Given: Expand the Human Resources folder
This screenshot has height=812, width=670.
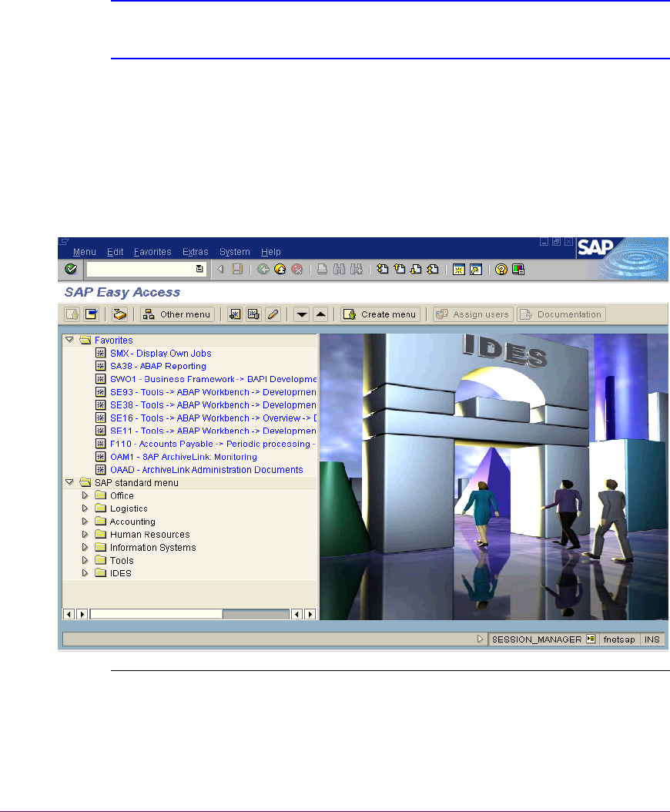Looking at the screenshot, I should coord(85,535).
